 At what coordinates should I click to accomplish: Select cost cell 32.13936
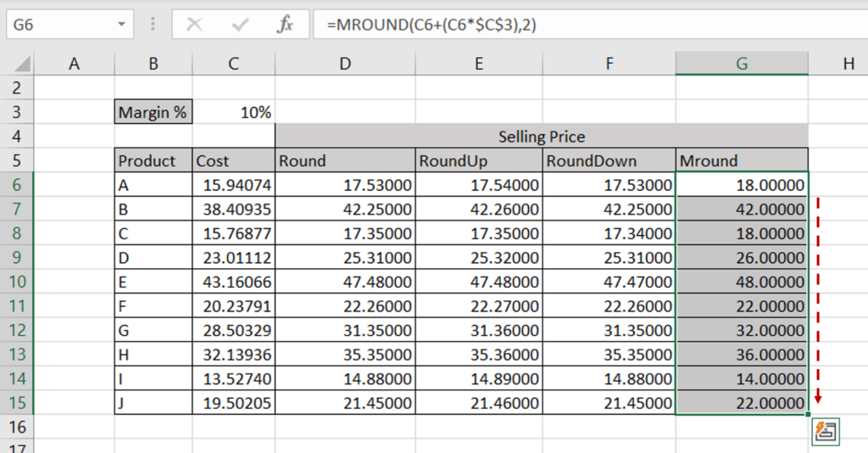234,355
